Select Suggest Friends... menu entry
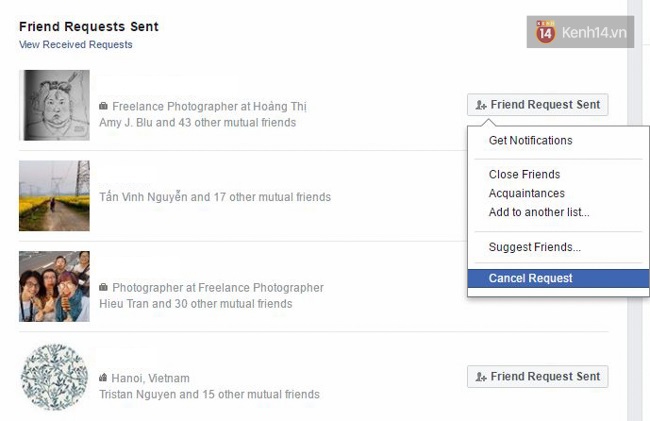Image resolution: width=650 pixels, height=421 pixels. coord(535,247)
